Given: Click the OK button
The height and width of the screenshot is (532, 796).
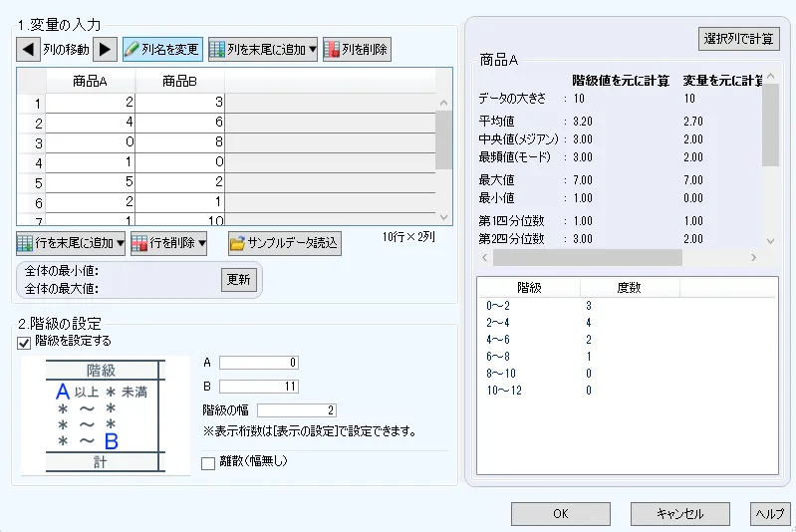Looking at the screenshot, I should [561, 514].
